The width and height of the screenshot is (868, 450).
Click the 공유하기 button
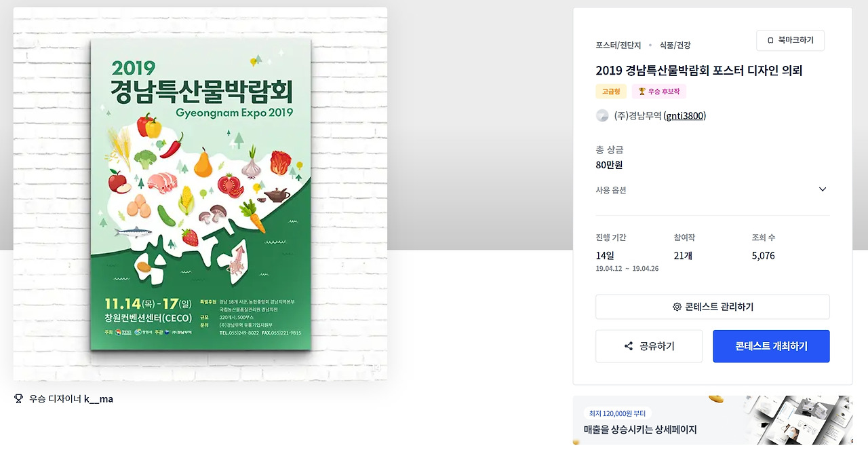coord(649,346)
